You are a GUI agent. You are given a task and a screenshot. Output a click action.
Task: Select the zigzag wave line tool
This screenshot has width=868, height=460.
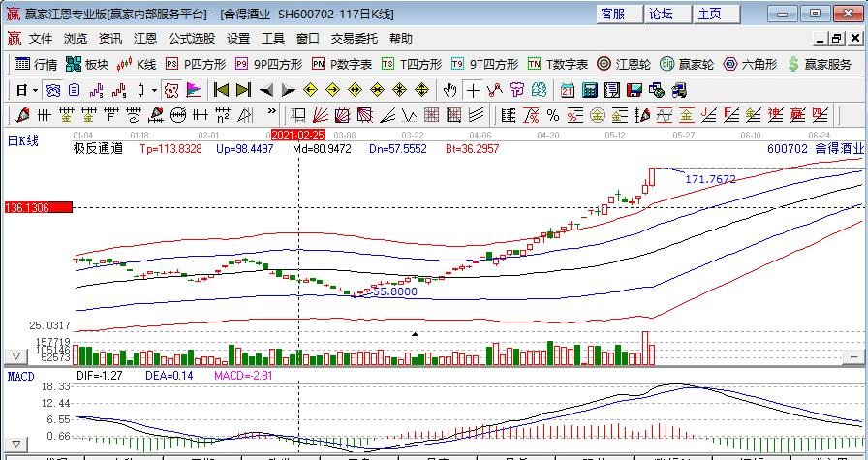pyautogui.click(x=409, y=115)
